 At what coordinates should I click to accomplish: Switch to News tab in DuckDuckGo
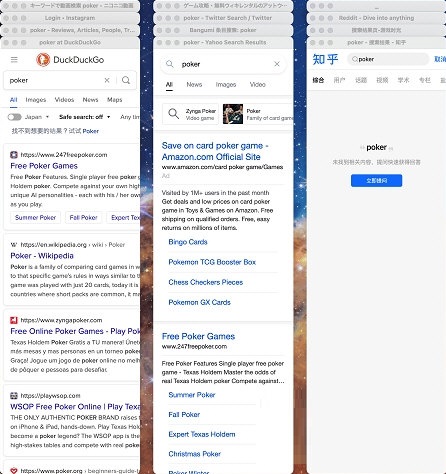click(90, 100)
